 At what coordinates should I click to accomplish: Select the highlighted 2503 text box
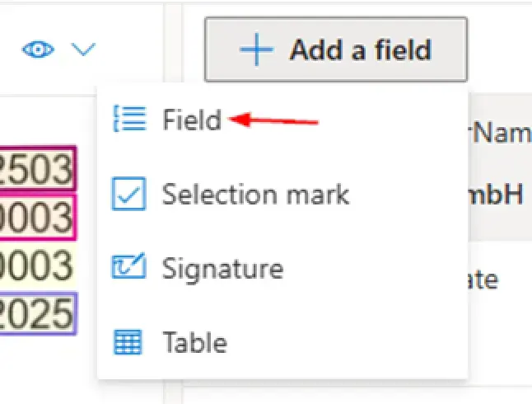(38, 169)
